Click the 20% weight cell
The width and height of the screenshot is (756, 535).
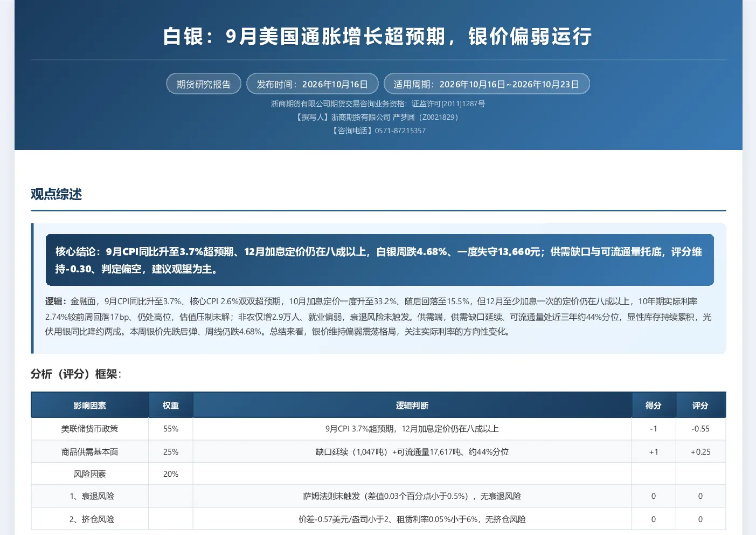[171, 474]
